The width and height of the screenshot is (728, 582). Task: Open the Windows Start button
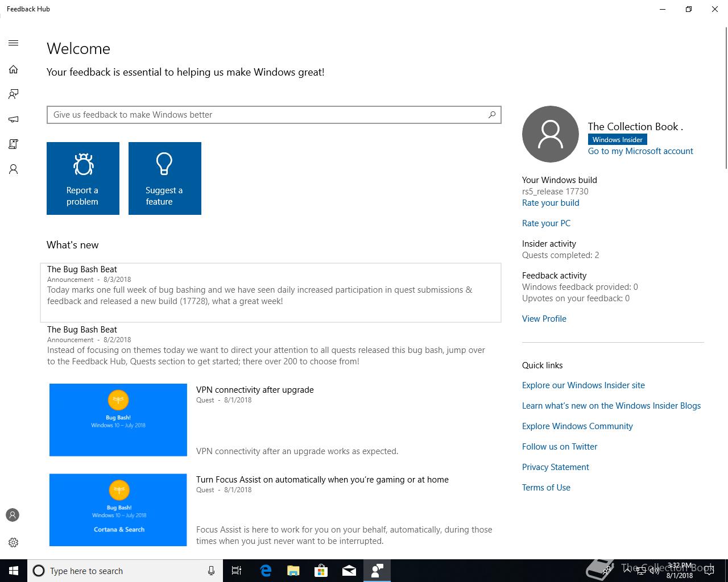click(14, 571)
